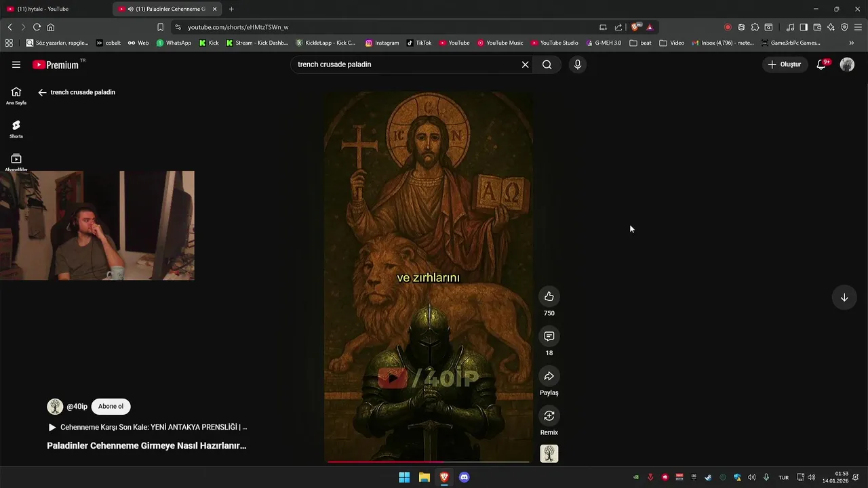Open the apps grid icon on bookmarks bar
The width and height of the screenshot is (868, 488).
(9, 43)
